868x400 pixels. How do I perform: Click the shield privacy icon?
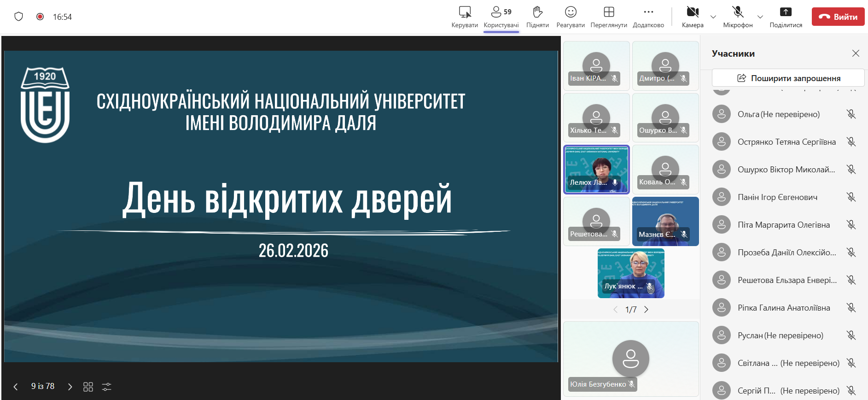pyautogui.click(x=18, y=17)
